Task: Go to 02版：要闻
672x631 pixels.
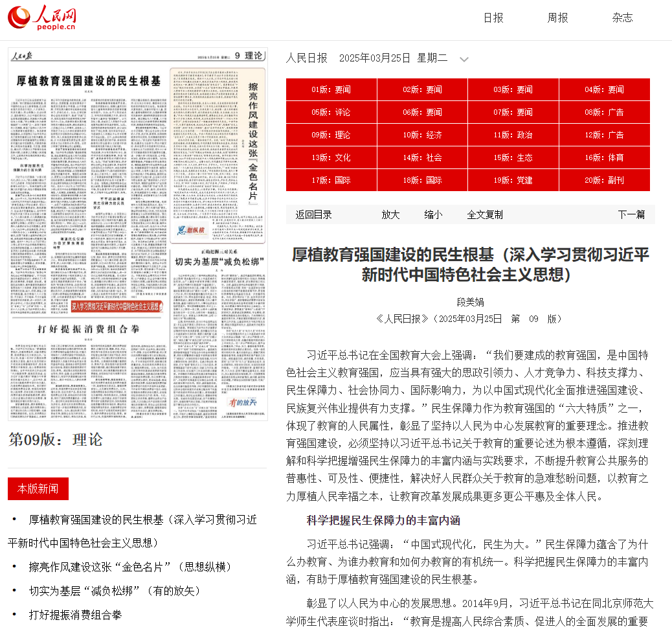Action: pos(423,89)
